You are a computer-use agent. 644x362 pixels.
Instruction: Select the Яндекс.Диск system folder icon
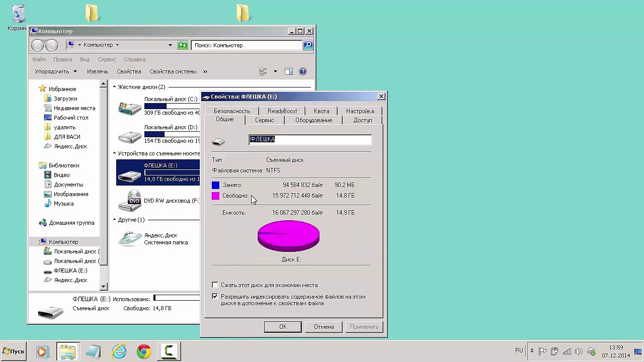pyautogui.click(x=129, y=238)
